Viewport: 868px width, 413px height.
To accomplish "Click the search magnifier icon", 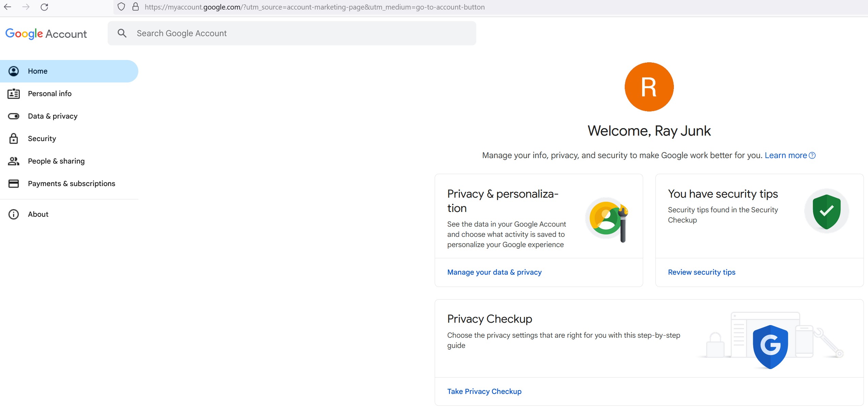I will [122, 33].
